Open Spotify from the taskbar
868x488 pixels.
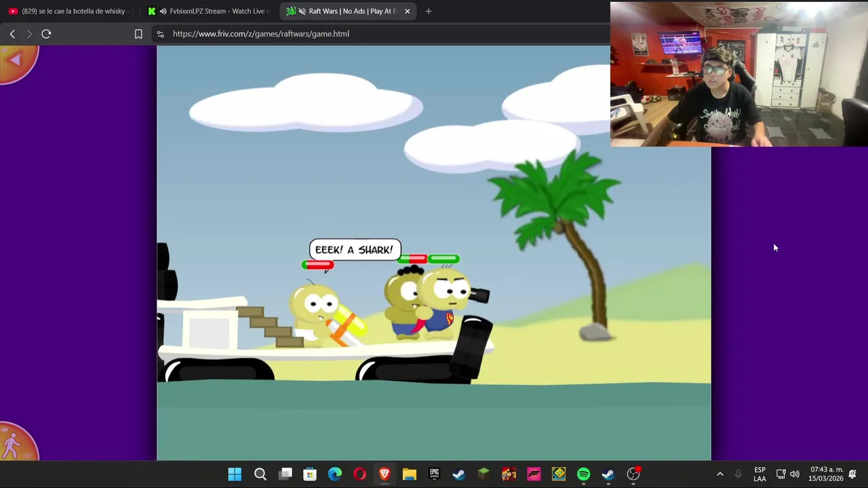click(583, 474)
